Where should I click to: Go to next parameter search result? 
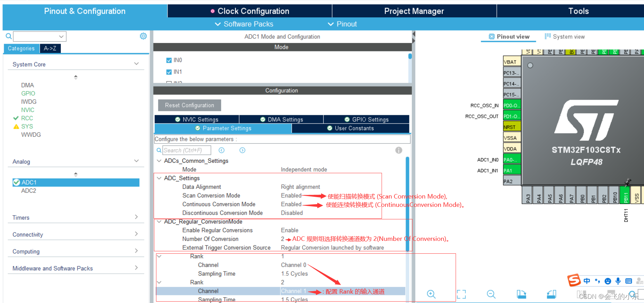(x=243, y=150)
